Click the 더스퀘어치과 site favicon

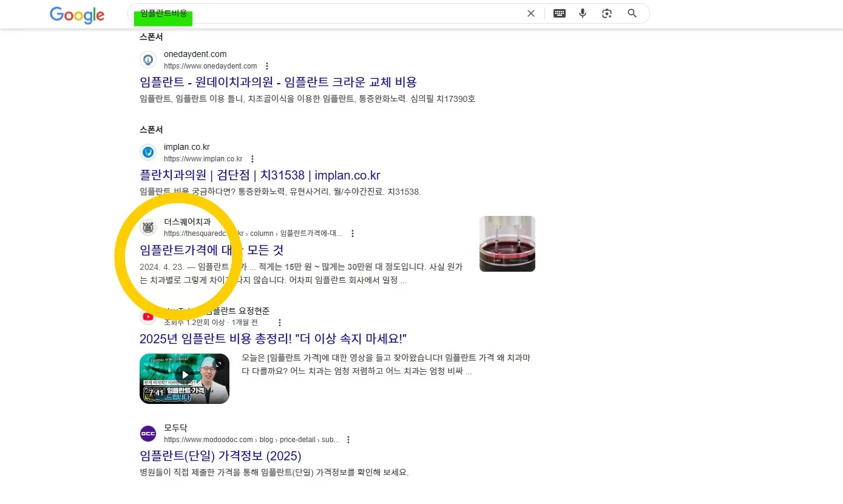click(147, 227)
